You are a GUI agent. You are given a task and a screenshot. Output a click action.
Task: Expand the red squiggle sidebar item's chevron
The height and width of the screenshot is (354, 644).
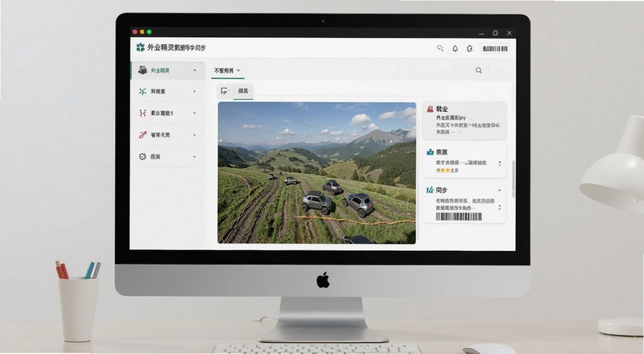point(195,113)
